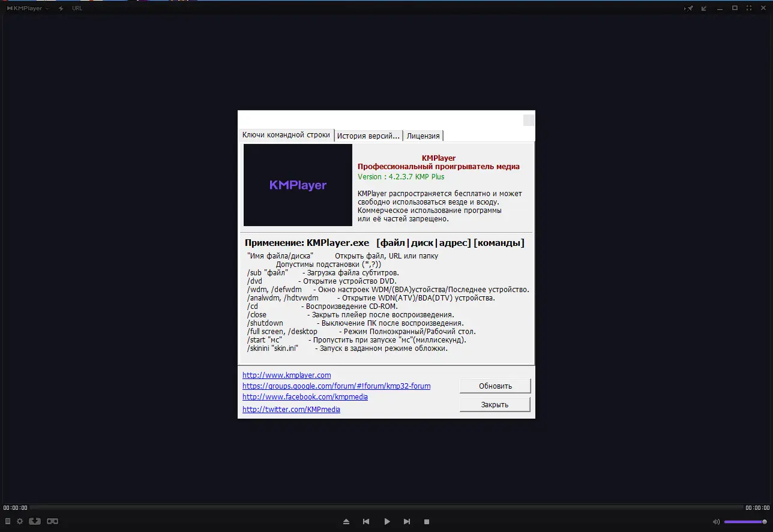773x532 pixels.
Task: Select the /sub "файл" subtitle row
Action: pos(323,273)
